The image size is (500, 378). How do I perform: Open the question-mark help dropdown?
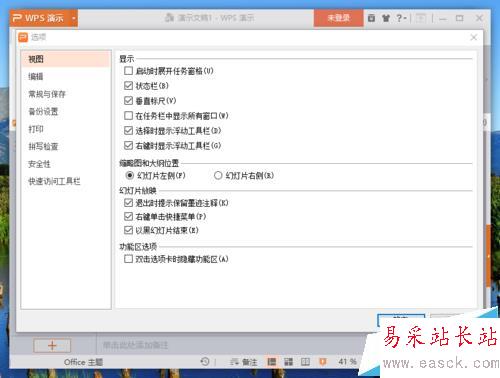click(x=401, y=18)
